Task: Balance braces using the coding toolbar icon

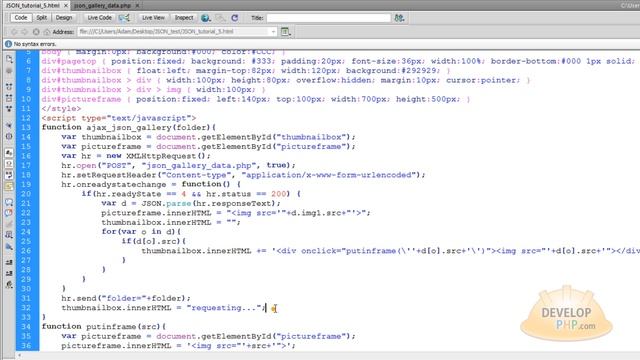Action: click(9, 136)
